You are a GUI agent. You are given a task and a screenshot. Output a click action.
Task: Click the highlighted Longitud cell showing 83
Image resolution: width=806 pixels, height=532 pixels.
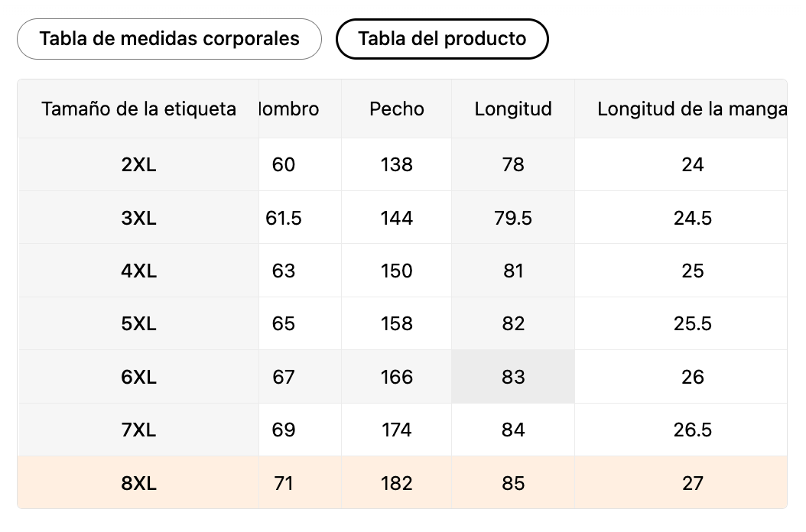[x=513, y=378]
